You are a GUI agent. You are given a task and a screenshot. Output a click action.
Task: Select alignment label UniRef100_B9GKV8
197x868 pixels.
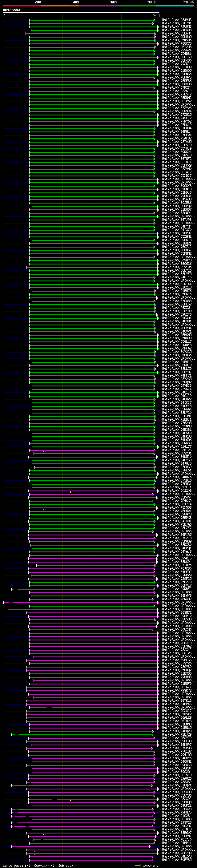pos(177,186)
